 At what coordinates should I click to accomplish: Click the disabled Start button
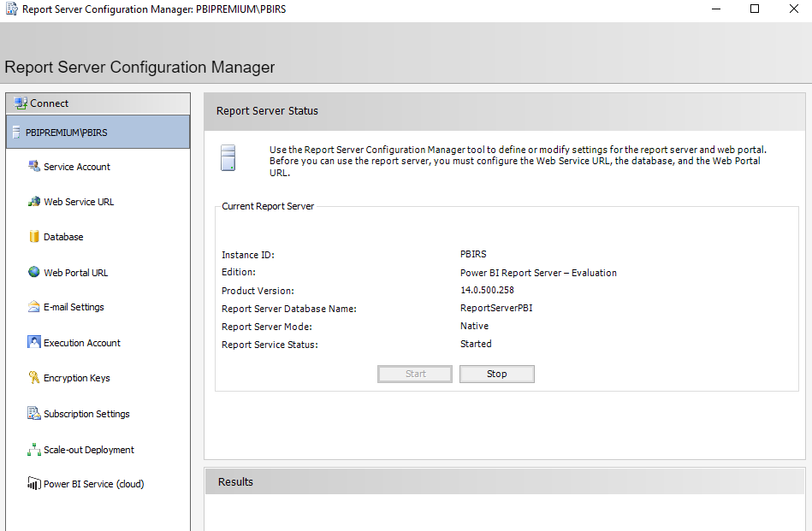pyautogui.click(x=414, y=374)
